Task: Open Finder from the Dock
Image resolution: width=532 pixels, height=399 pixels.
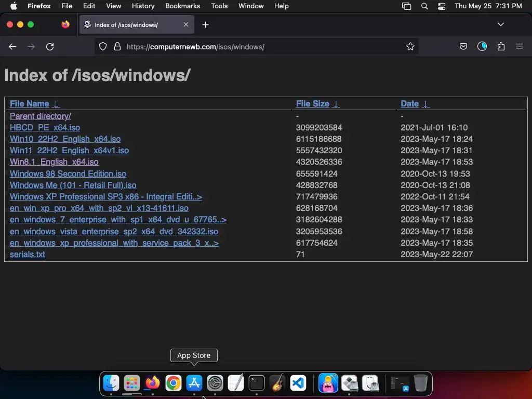Action: [x=111, y=383]
